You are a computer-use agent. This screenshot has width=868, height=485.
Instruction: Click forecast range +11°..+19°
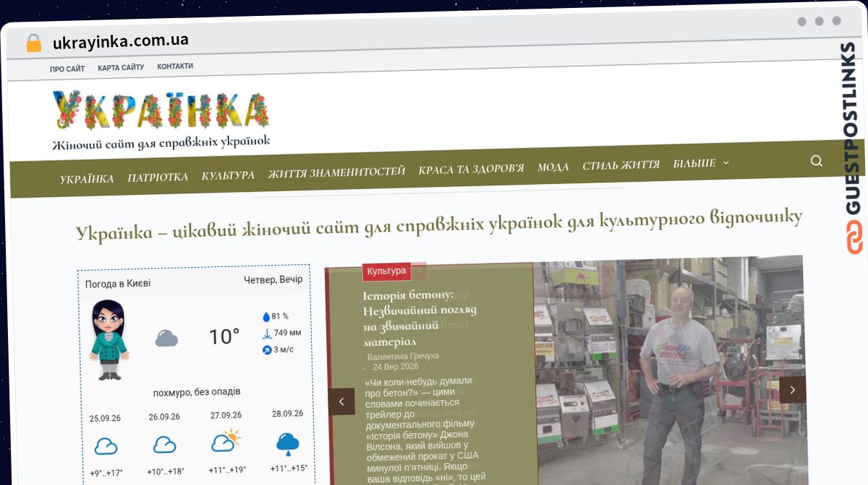(x=226, y=470)
